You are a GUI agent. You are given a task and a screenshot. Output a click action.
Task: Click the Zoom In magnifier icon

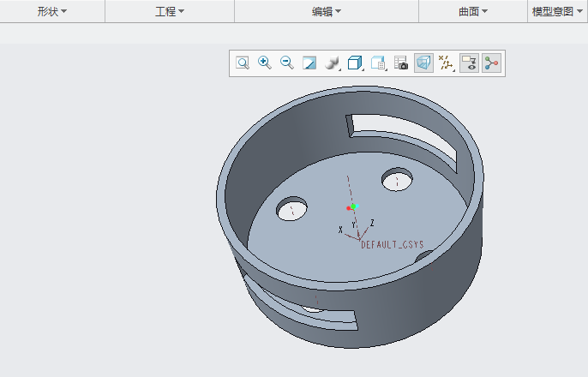(x=265, y=63)
